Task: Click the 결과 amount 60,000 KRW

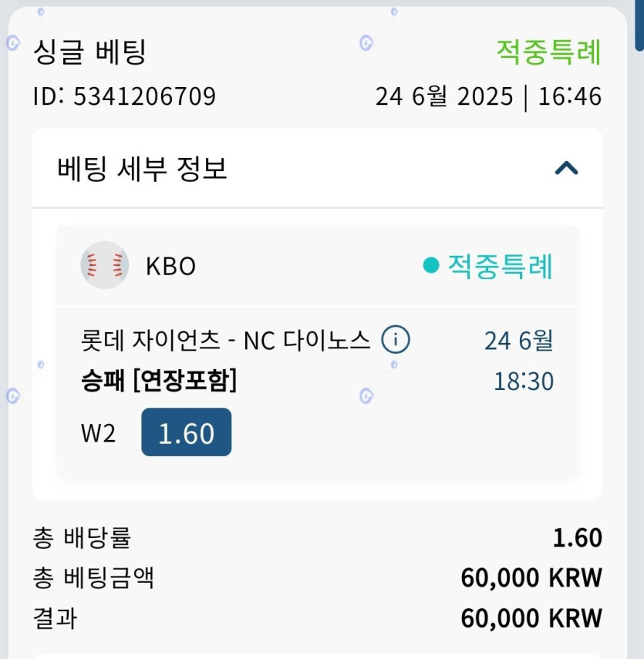Action: 531,617
